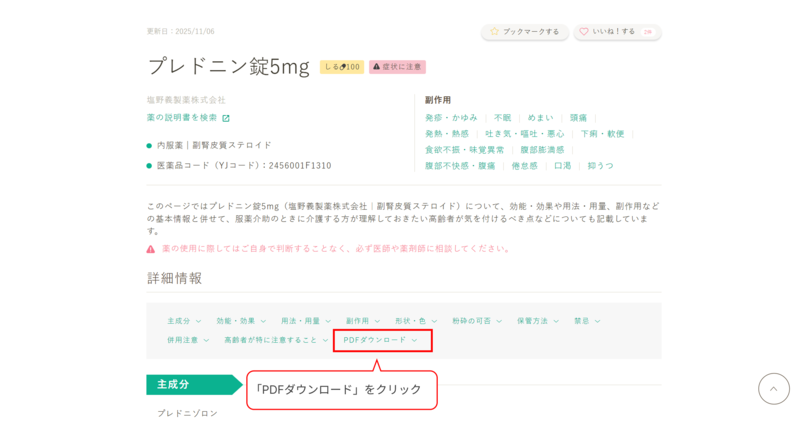Open the 腹部膨満感 side effect link
Screen dimensions: 800x441
coord(542,150)
